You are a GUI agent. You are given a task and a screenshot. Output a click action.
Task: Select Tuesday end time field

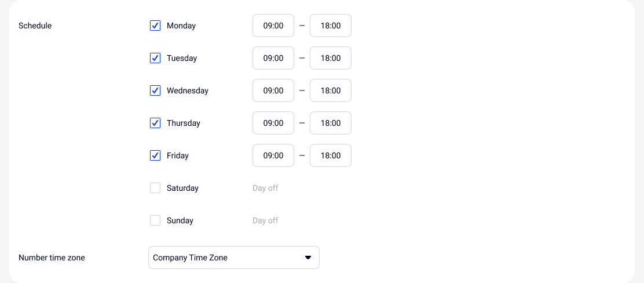point(331,58)
